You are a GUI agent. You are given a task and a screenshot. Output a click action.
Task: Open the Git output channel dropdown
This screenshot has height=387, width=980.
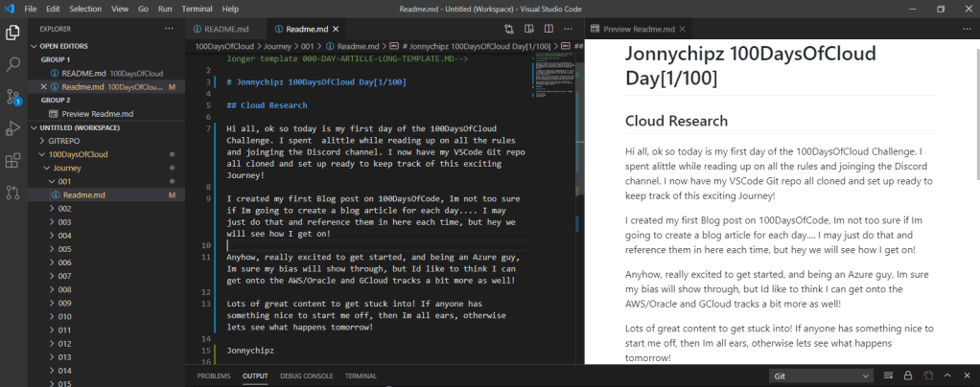pyautogui.click(x=821, y=376)
